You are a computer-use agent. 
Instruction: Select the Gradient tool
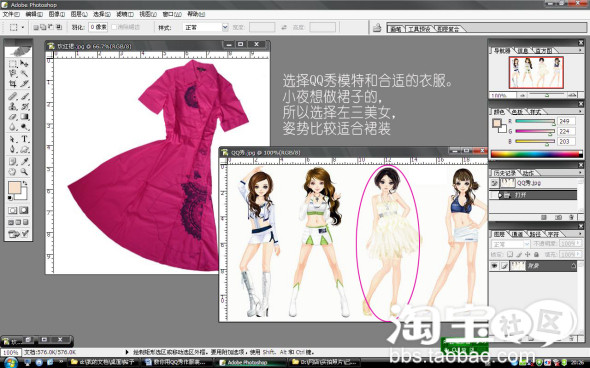pyautogui.click(x=24, y=117)
